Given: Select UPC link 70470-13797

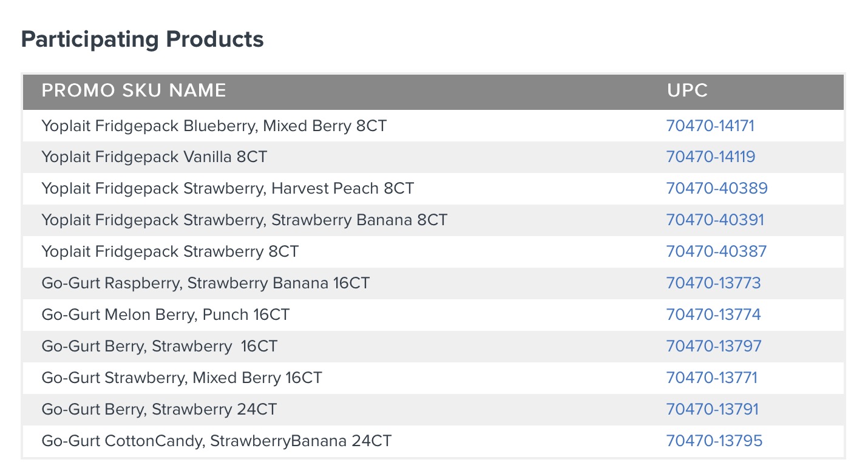Looking at the screenshot, I should 714,347.
